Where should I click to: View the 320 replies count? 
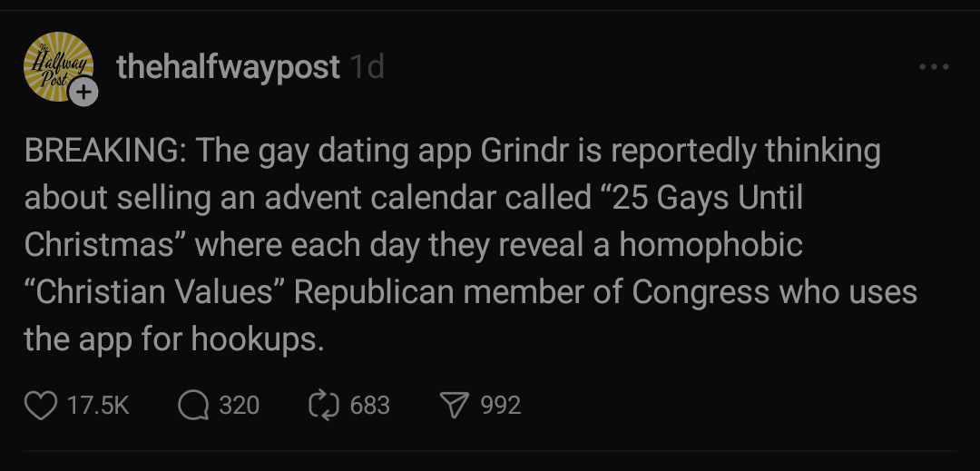tap(240, 406)
